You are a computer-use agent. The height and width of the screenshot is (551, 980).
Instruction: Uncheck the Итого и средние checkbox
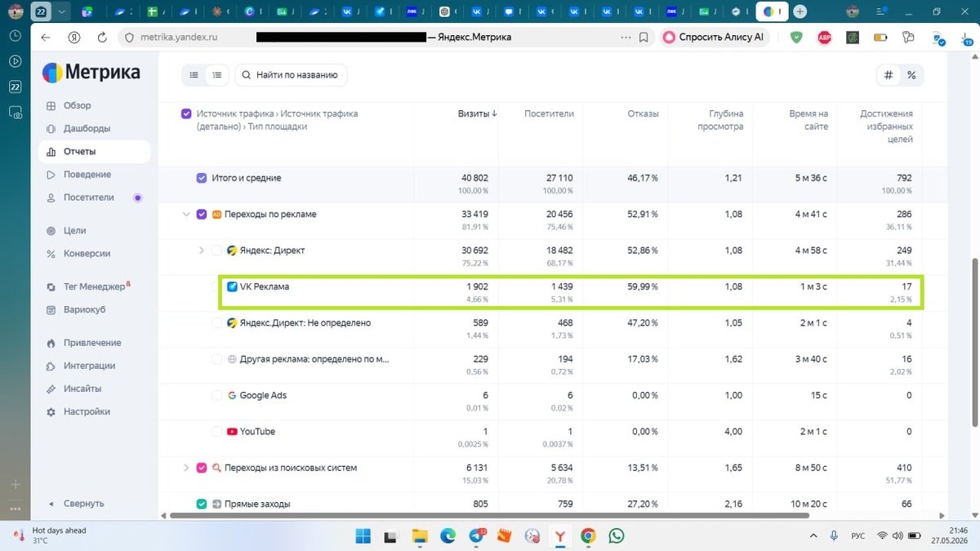pos(202,178)
